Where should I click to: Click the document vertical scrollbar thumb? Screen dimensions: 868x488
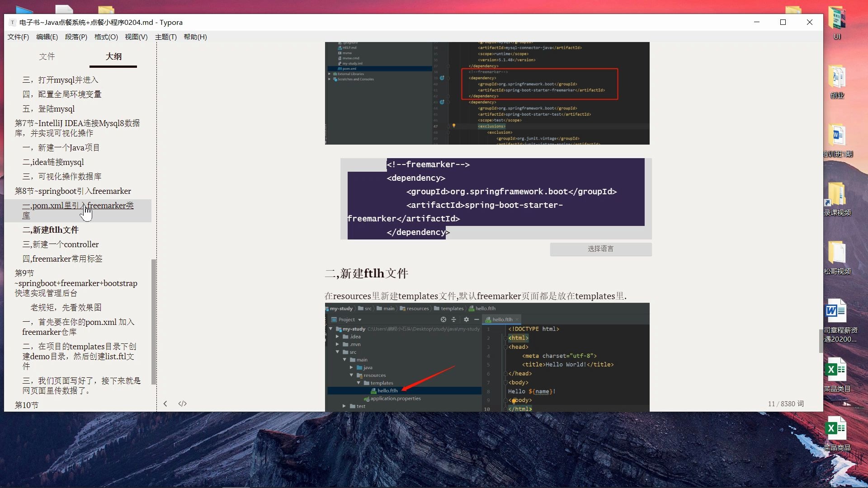point(821,341)
